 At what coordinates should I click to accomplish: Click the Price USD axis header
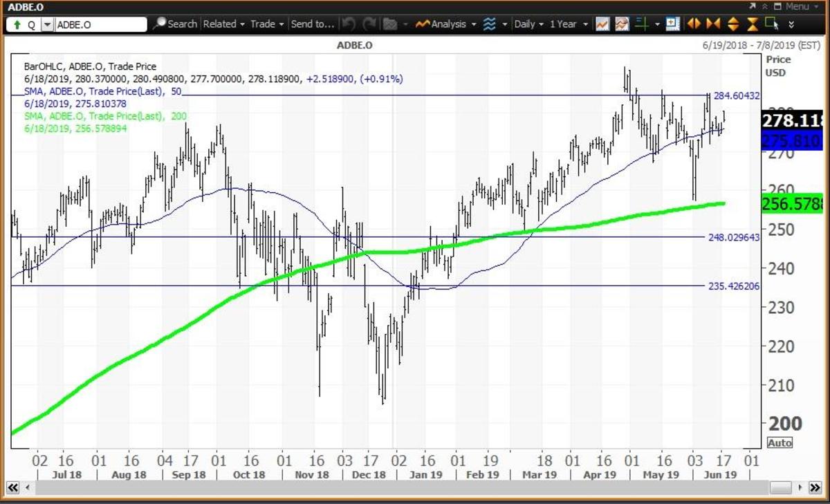point(779,66)
